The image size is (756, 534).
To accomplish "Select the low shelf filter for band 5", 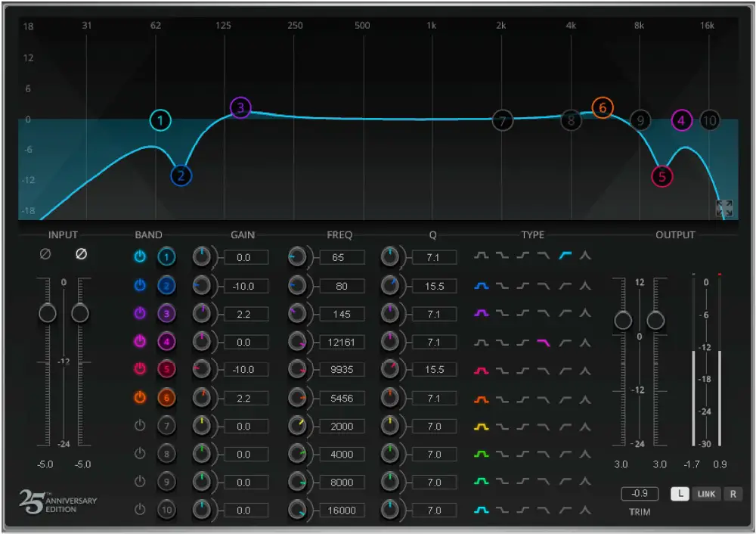I will pyautogui.click(x=502, y=370).
